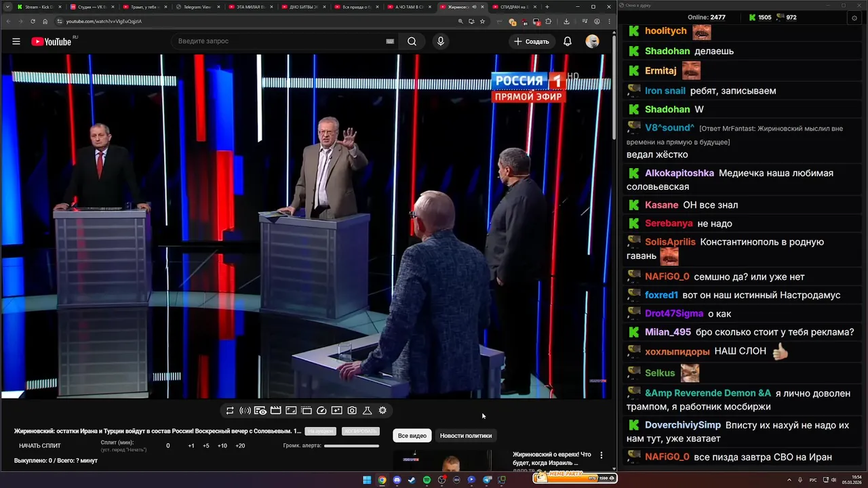Image resolution: width=868 pixels, height=488 pixels.
Task: Click the Россия 1 video player area
Action: (306, 226)
